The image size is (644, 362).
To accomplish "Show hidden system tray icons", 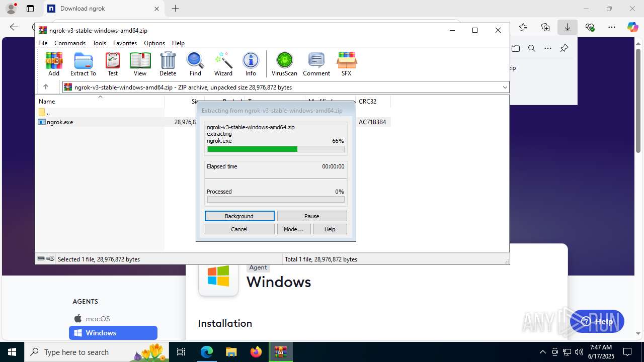I will click(542, 352).
